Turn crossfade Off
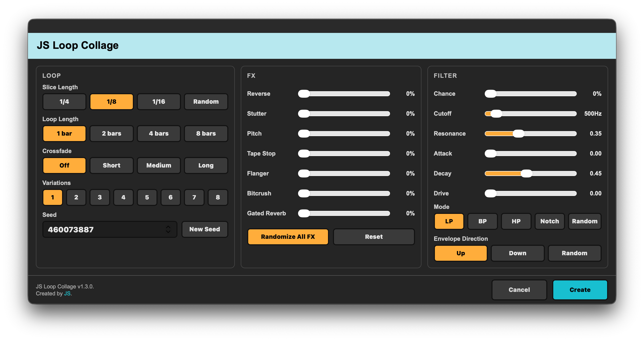 tap(64, 165)
